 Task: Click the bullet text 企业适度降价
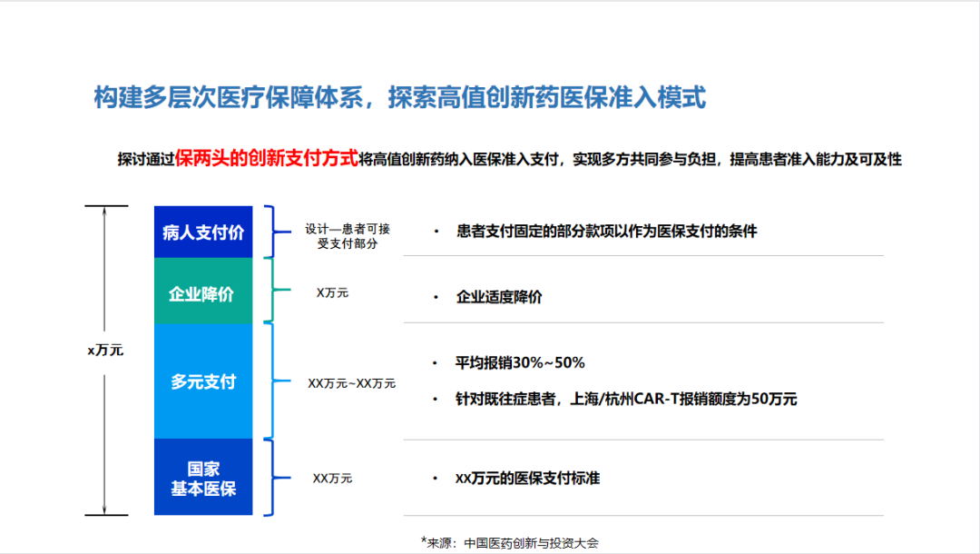[x=499, y=297]
